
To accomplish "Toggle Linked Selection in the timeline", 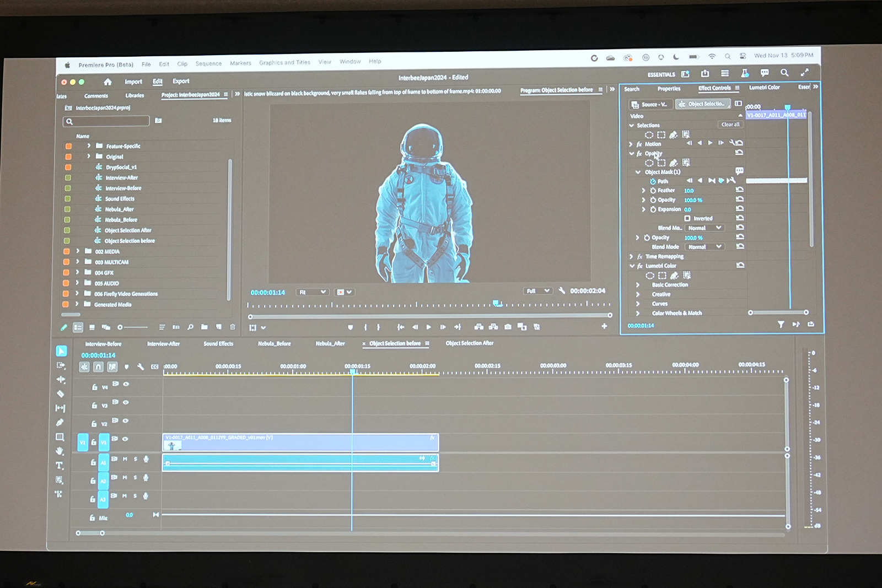I will [x=112, y=366].
